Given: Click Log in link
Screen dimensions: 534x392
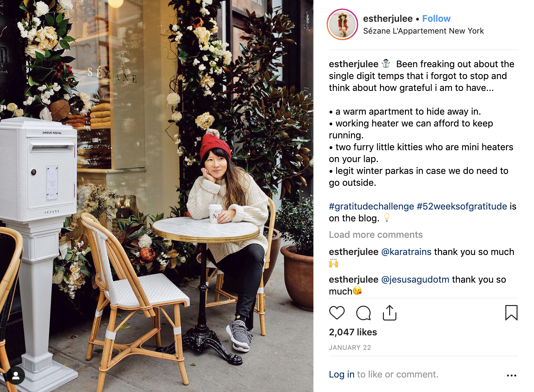Looking at the screenshot, I should (x=342, y=375).
